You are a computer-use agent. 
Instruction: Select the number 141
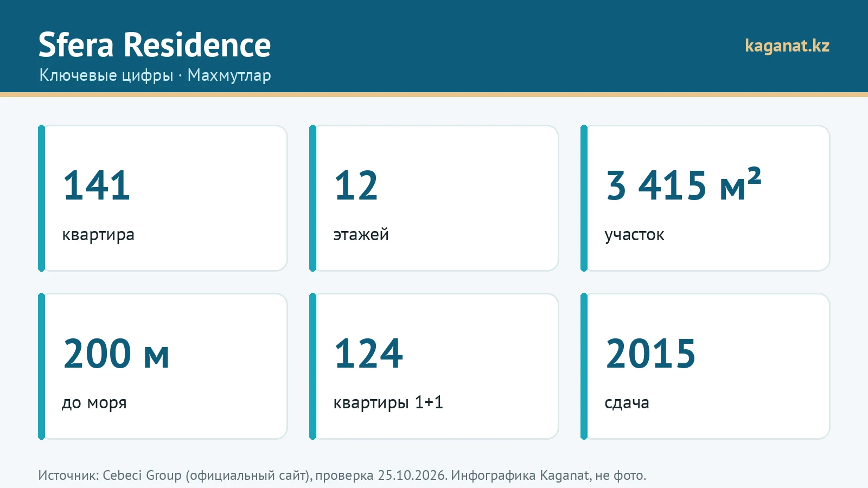pos(97,185)
